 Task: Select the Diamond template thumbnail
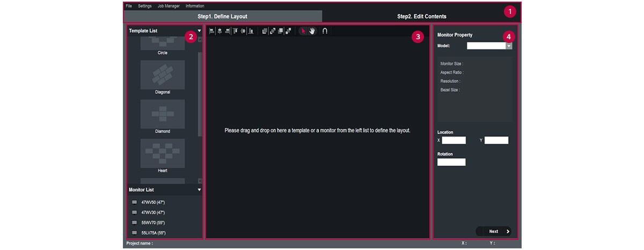[x=163, y=113]
